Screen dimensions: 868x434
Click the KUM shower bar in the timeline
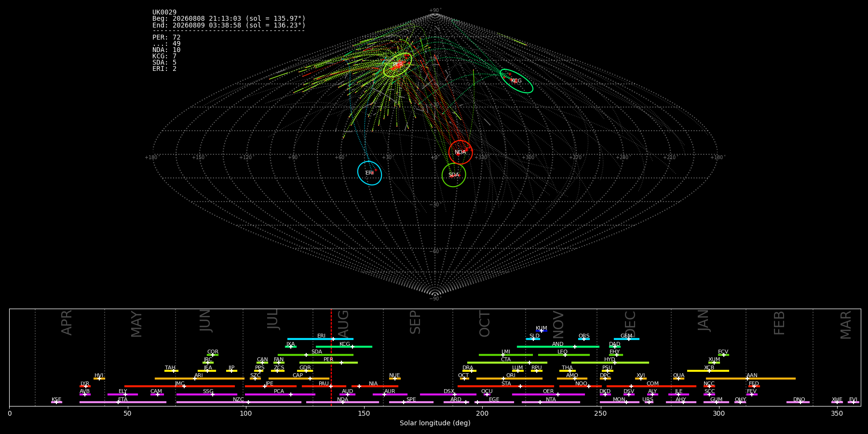[542, 331]
